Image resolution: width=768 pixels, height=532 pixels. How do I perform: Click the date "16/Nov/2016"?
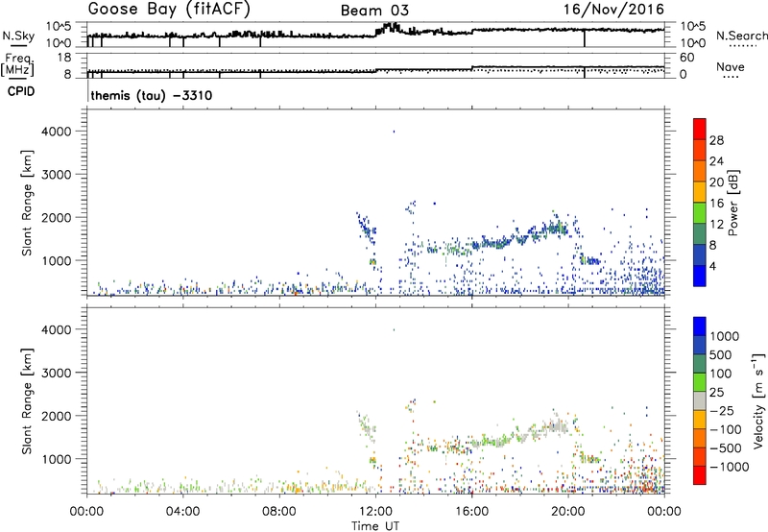click(613, 10)
